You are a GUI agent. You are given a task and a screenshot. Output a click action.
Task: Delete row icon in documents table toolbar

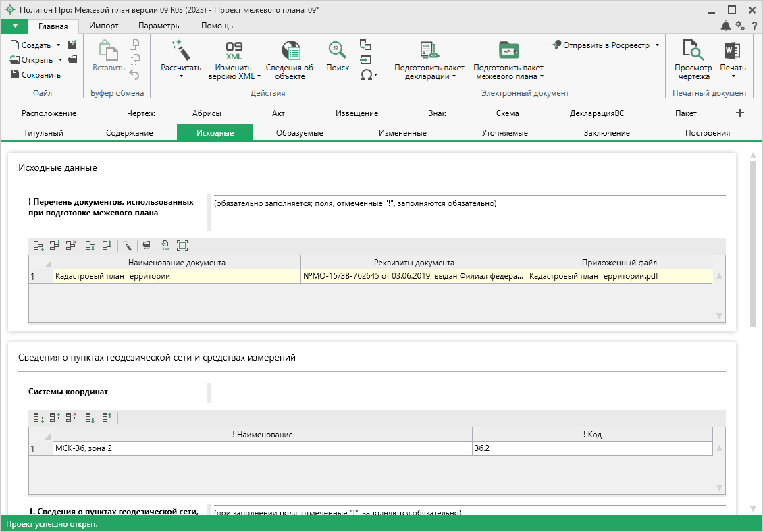pyautogui.click(x=71, y=246)
